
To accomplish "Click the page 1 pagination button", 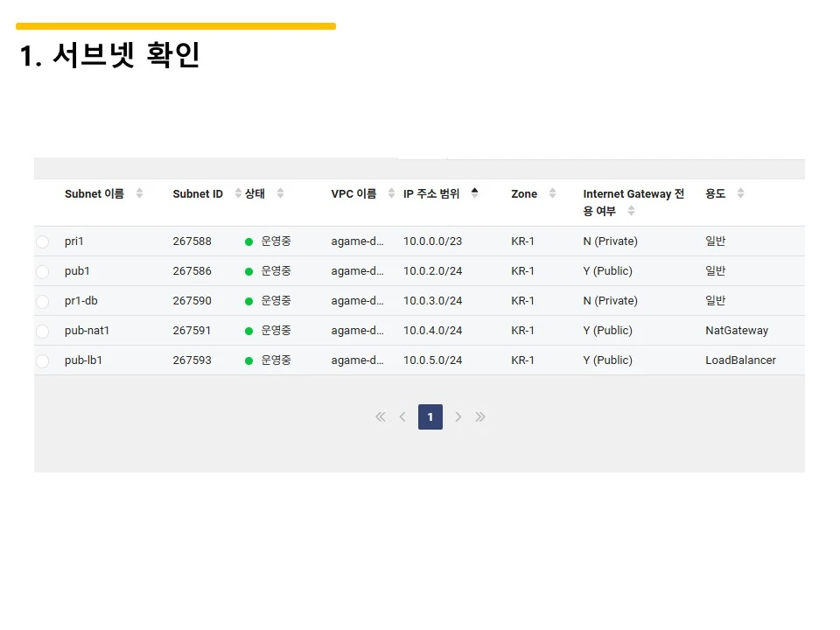I will click(x=430, y=416).
